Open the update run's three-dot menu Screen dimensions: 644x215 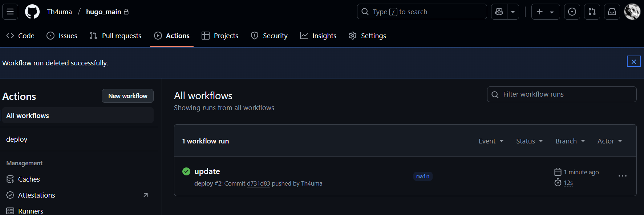click(x=622, y=176)
